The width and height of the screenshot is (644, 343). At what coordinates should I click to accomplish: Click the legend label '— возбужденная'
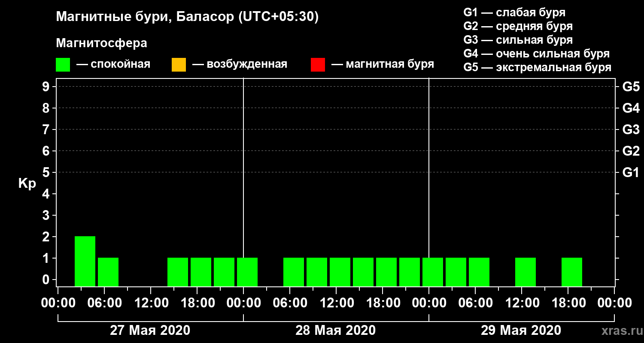[x=240, y=64]
